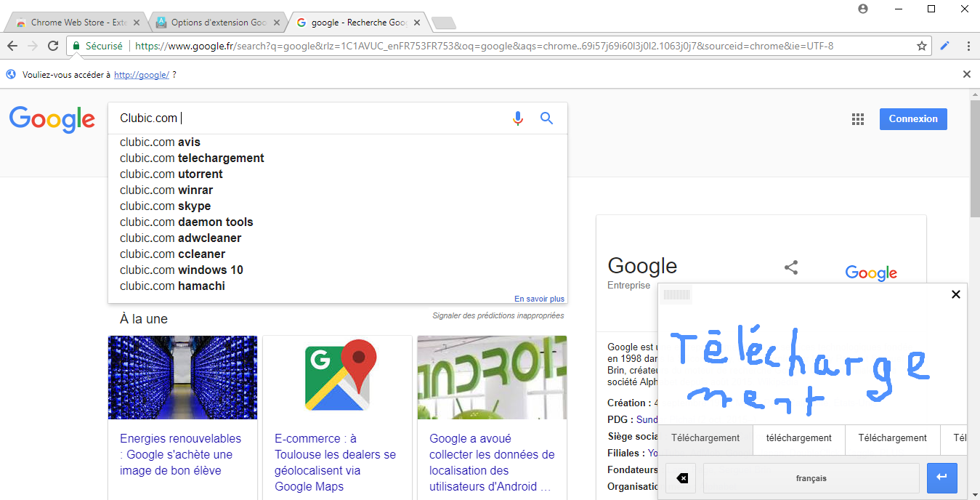Select suggestion clubic.com avis
The width and height of the screenshot is (980, 500).
click(x=338, y=142)
